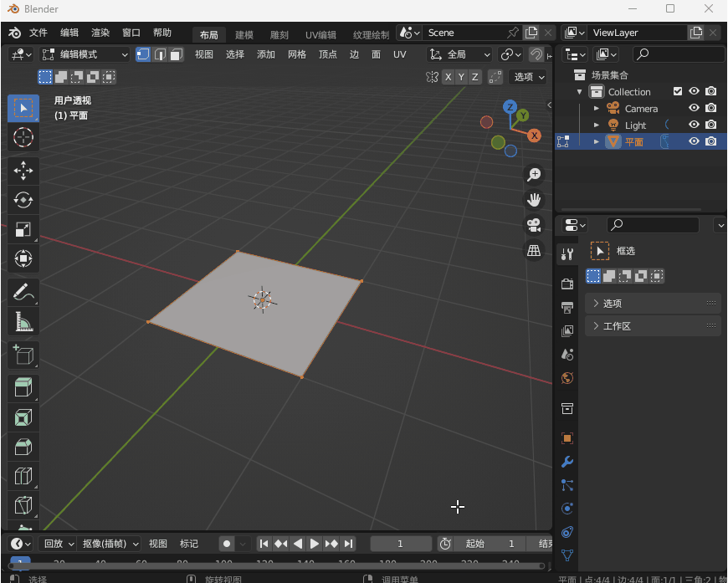Click the Scene name field

(x=464, y=33)
